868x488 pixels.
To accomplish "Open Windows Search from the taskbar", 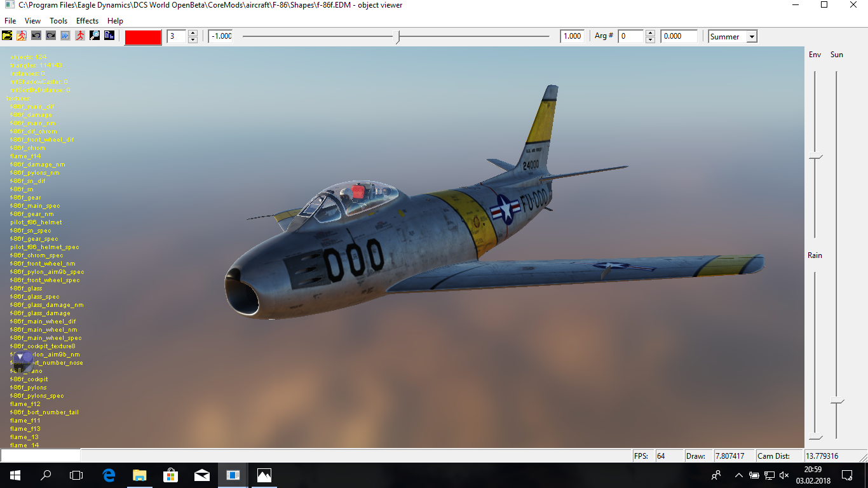I will pyautogui.click(x=46, y=475).
